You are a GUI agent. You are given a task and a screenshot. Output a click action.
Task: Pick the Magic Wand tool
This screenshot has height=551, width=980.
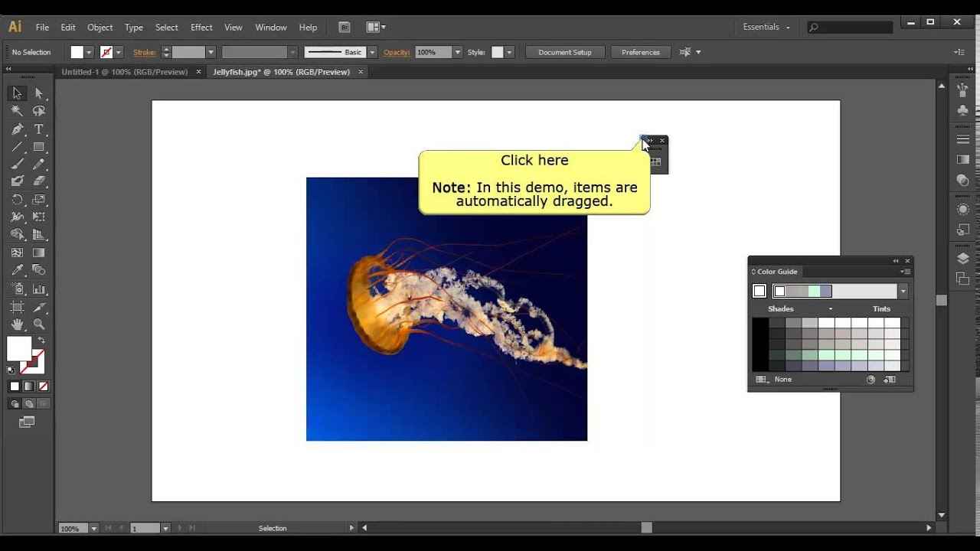[17, 111]
